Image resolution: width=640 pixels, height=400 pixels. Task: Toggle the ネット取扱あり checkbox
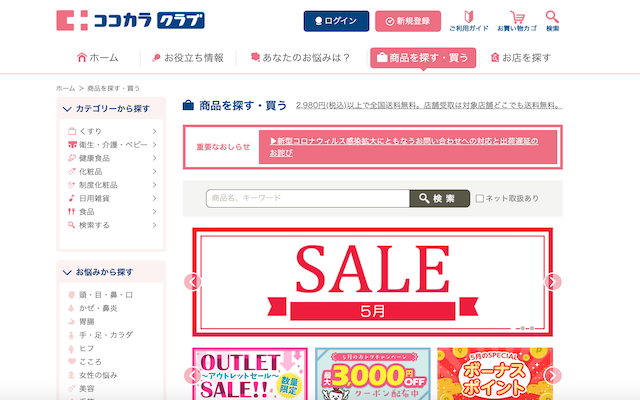(480, 198)
